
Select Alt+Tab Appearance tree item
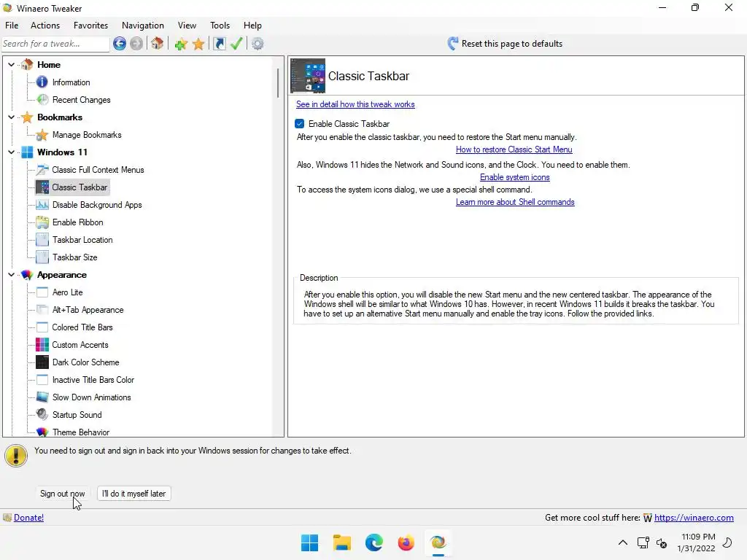point(88,310)
